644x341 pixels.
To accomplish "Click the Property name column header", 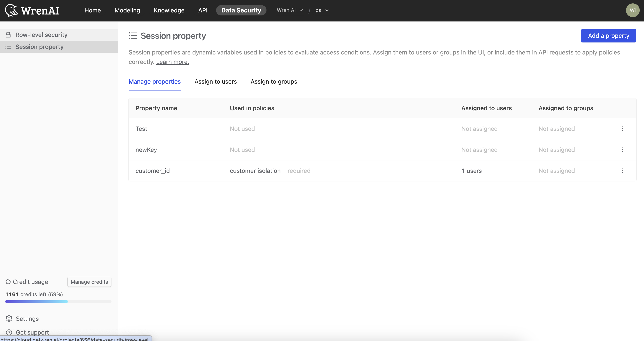I will [156, 108].
